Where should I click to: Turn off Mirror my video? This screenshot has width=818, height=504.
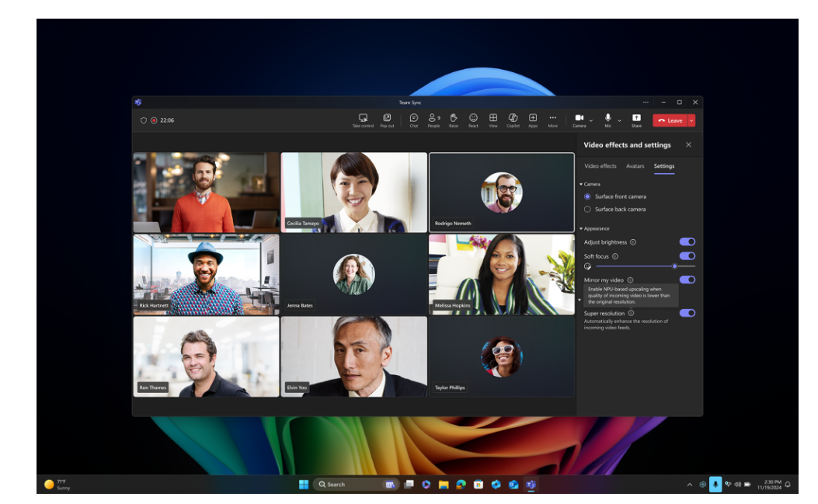pyautogui.click(x=687, y=280)
